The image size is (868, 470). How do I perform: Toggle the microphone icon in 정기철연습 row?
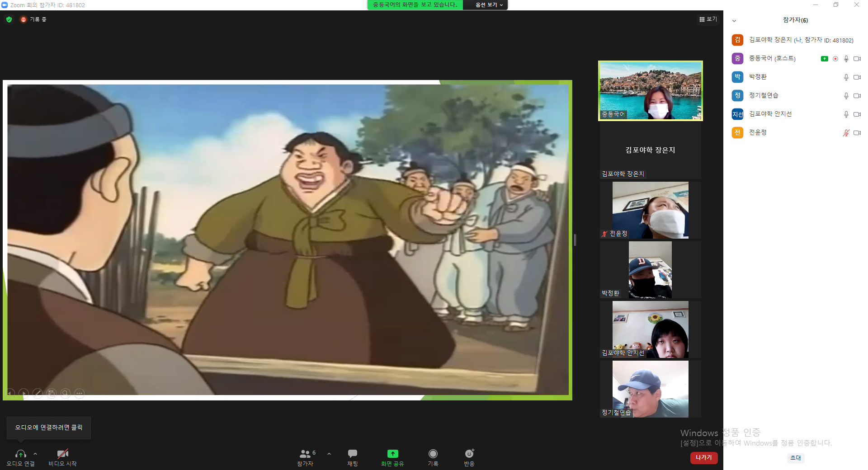[x=846, y=96]
